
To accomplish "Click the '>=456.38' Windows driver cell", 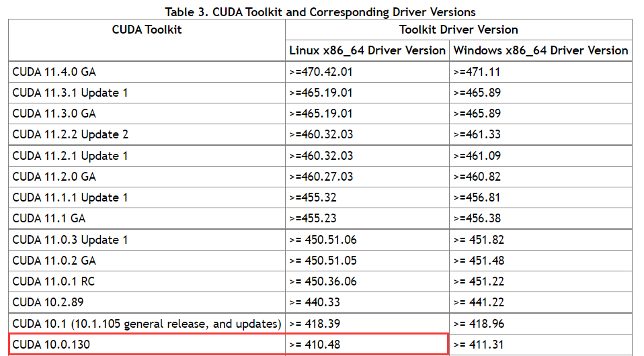I will click(540, 218).
